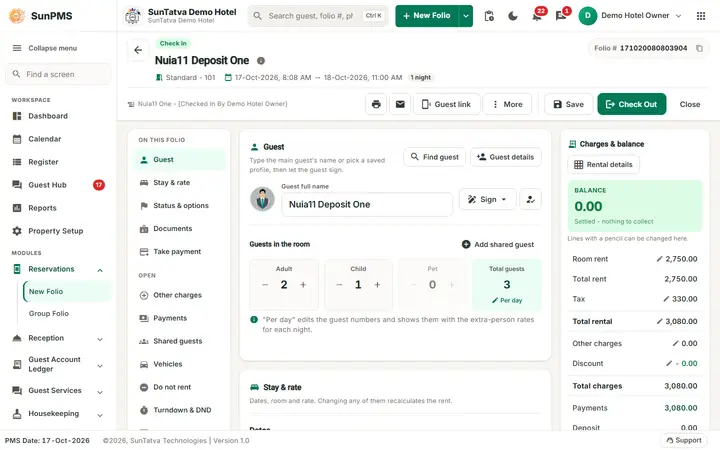Click the Find guest button
This screenshot has width=720, height=450.
[x=434, y=157]
